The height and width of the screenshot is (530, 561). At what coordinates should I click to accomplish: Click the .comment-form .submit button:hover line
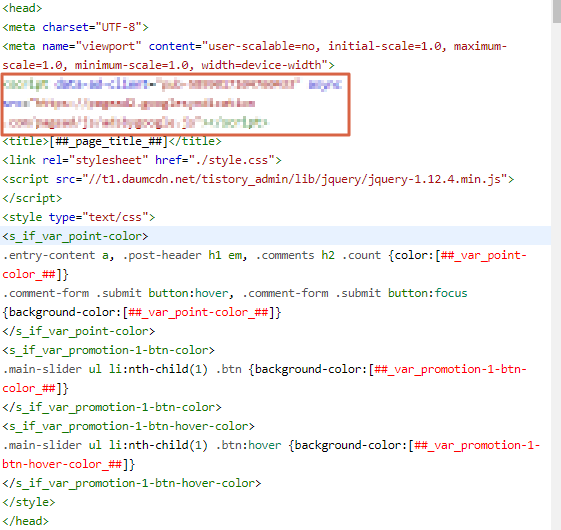coord(235,293)
